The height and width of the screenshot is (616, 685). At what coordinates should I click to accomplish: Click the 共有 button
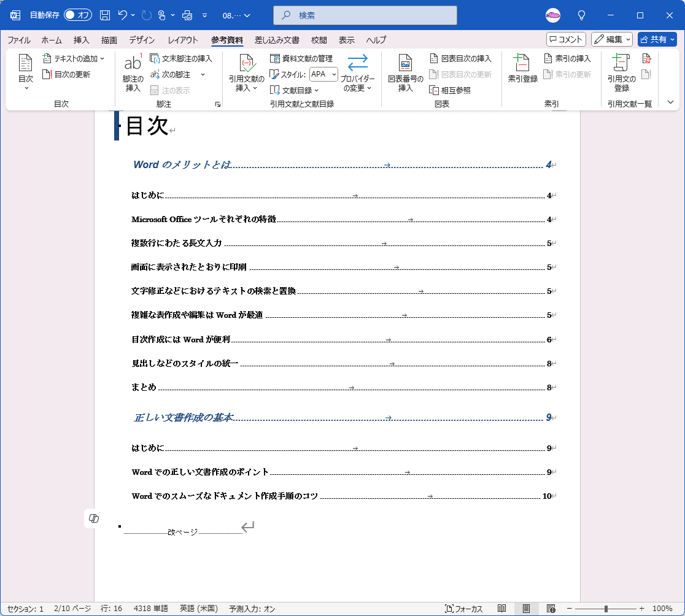point(657,39)
